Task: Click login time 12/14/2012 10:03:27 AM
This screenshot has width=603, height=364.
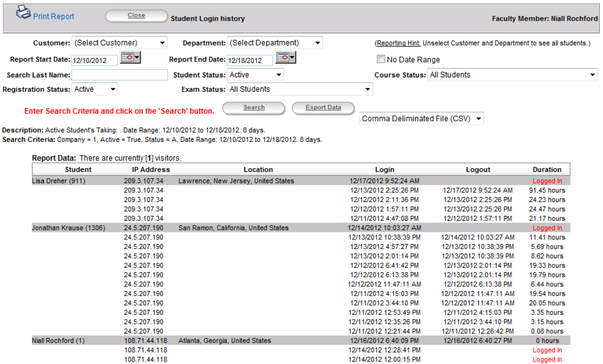Action: pyautogui.click(x=384, y=228)
